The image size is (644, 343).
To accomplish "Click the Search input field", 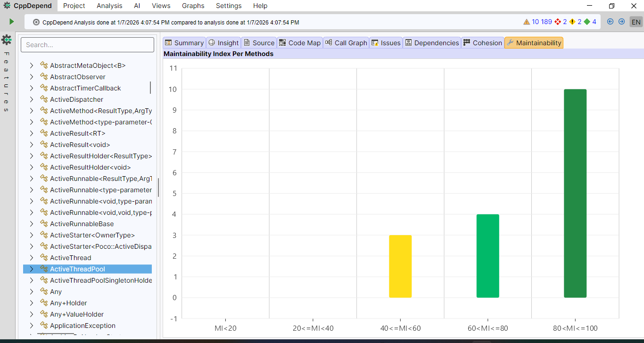I will (87, 45).
